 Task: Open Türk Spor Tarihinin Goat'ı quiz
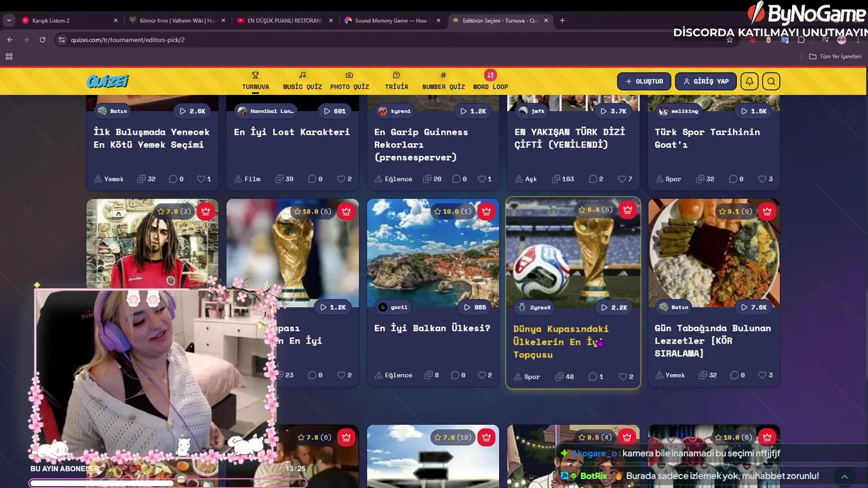coord(707,138)
